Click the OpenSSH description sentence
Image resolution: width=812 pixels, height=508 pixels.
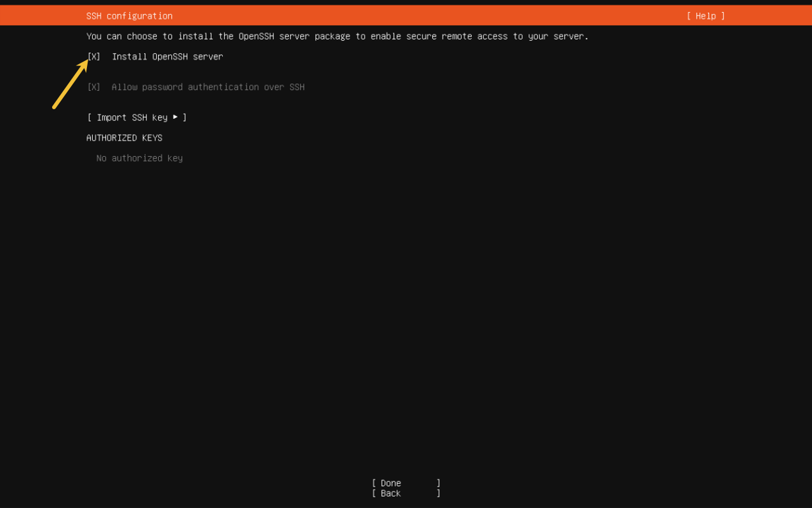point(337,36)
